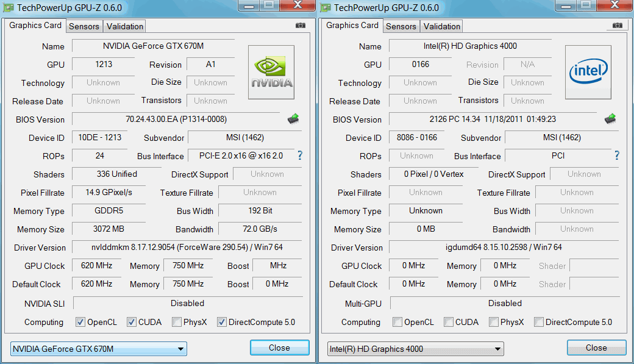Click Bus Interface value PCI in Intel window
Screen dimensions: 634x364
click(x=558, y=155)
